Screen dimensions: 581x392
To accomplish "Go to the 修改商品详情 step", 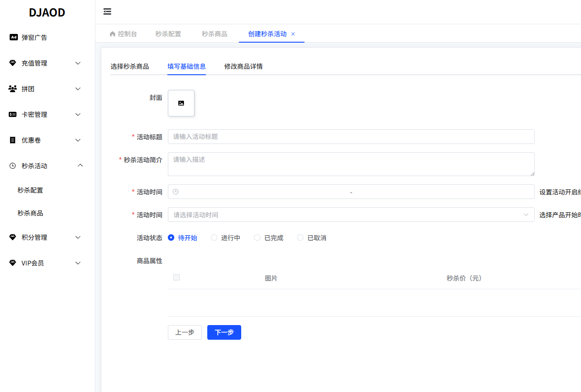I will point(243,66).
